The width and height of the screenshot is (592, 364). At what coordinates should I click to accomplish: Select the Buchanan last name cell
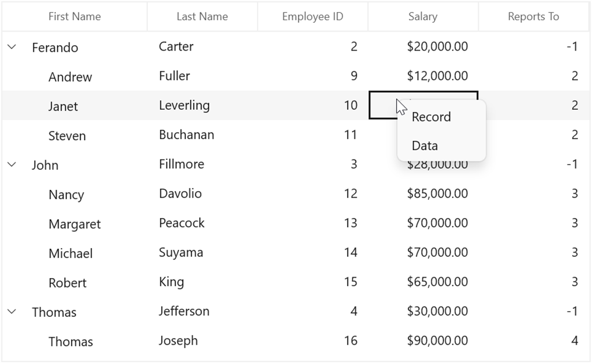203,135
